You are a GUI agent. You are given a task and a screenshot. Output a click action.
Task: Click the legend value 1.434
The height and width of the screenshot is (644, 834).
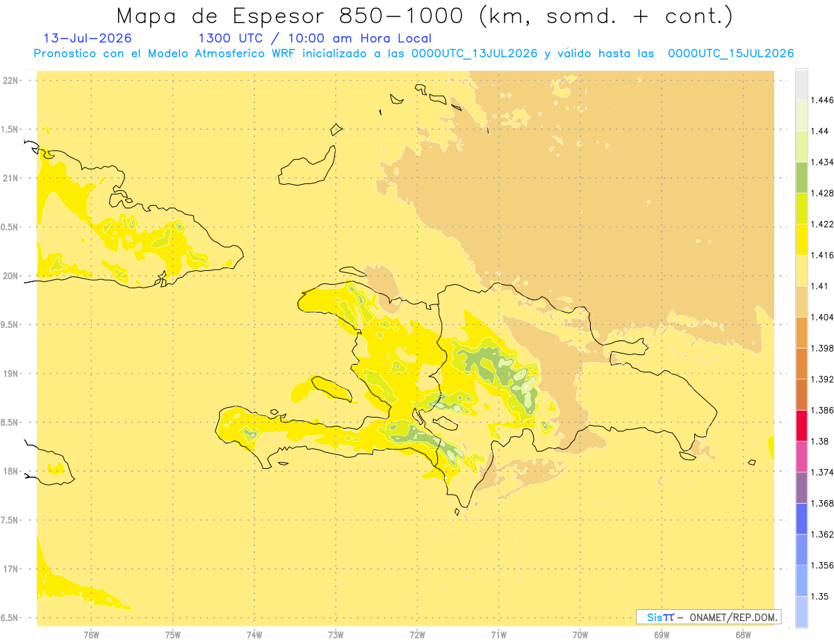click(822, 162)
